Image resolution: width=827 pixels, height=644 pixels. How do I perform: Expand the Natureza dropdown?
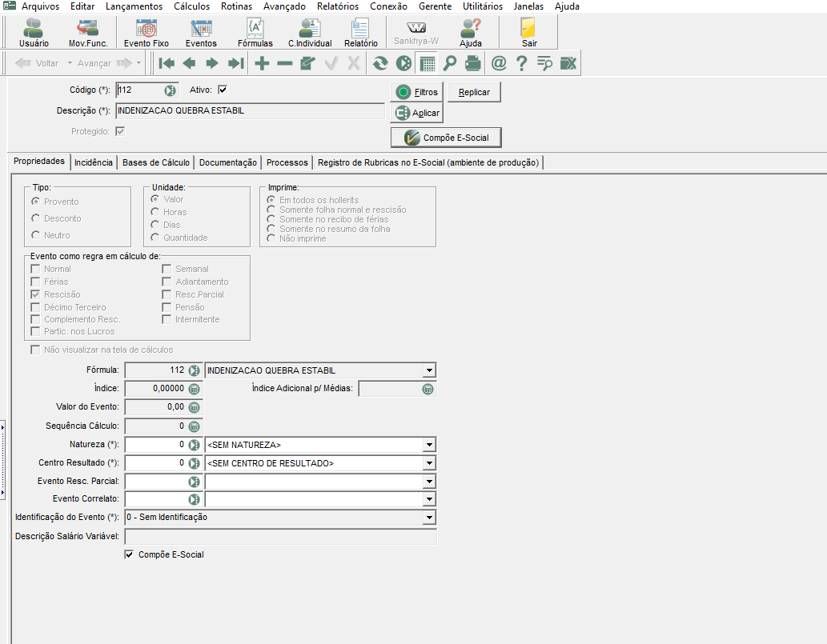point(429,445)
